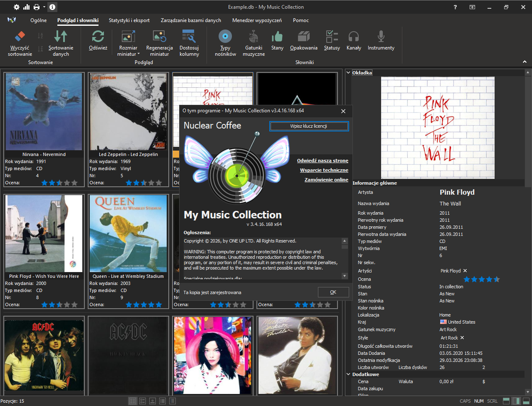Refresh the view with Odśwież

[98, 40]
